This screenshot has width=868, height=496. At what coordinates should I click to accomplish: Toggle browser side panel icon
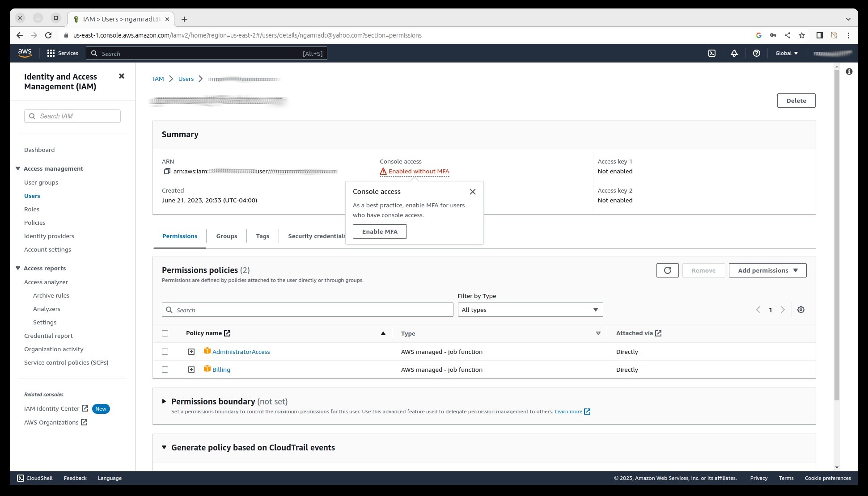click(x=820, y=35)
